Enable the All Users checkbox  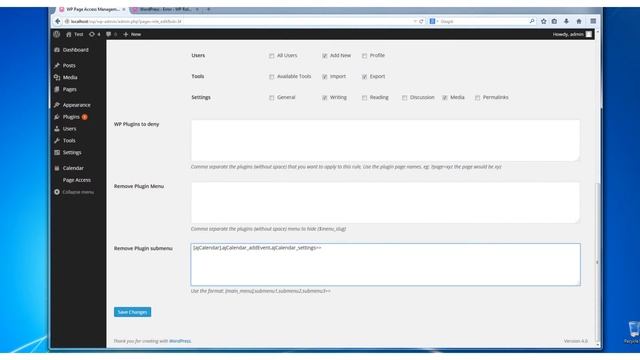(271, 56)
